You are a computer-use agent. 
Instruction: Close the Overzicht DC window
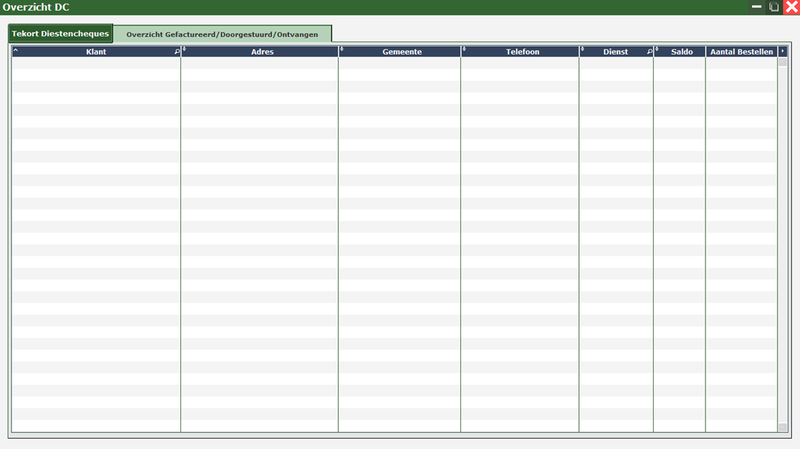pos(790,7)
